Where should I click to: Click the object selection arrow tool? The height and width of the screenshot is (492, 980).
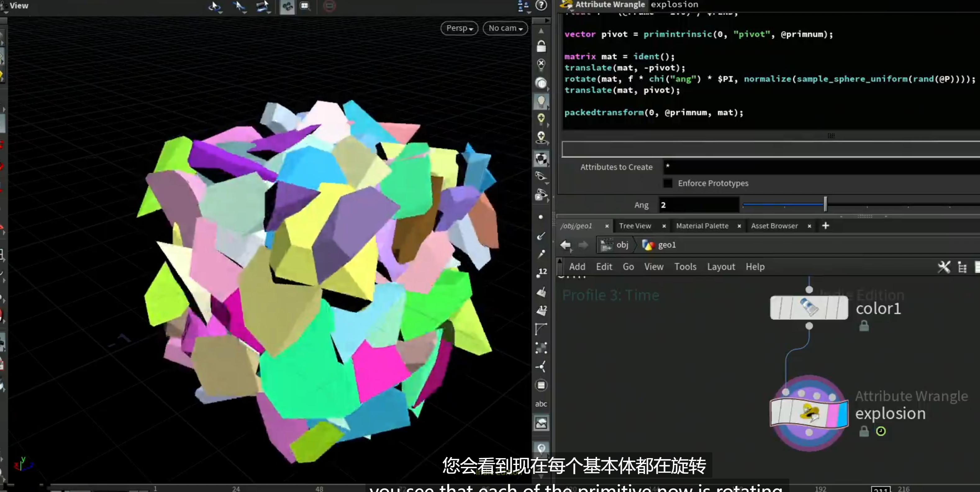tap(215, 6)
